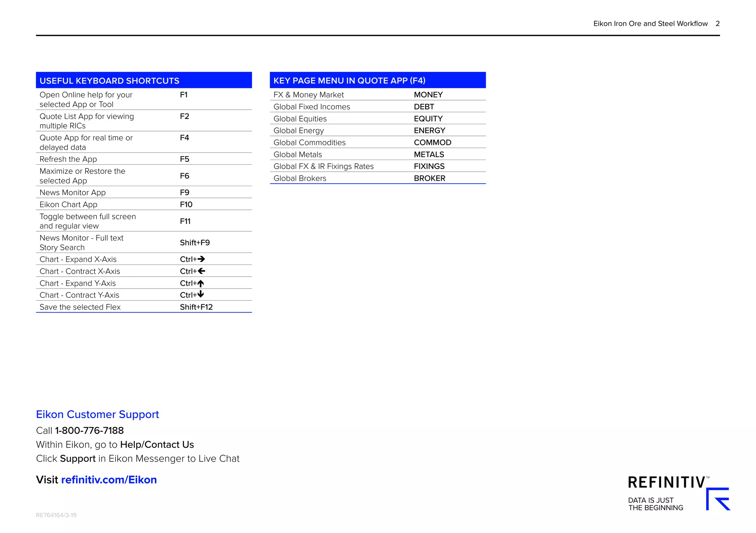Click the left arrow icon for Contract X-Axis
This screenshot has width=756, height=533.
tap(201, 271)
